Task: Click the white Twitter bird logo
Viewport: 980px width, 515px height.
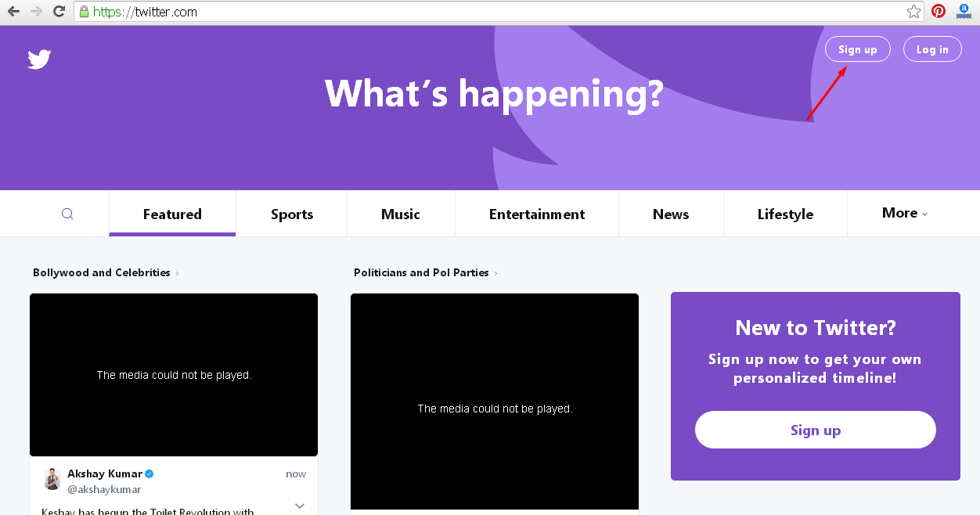Action: [39, 59]
